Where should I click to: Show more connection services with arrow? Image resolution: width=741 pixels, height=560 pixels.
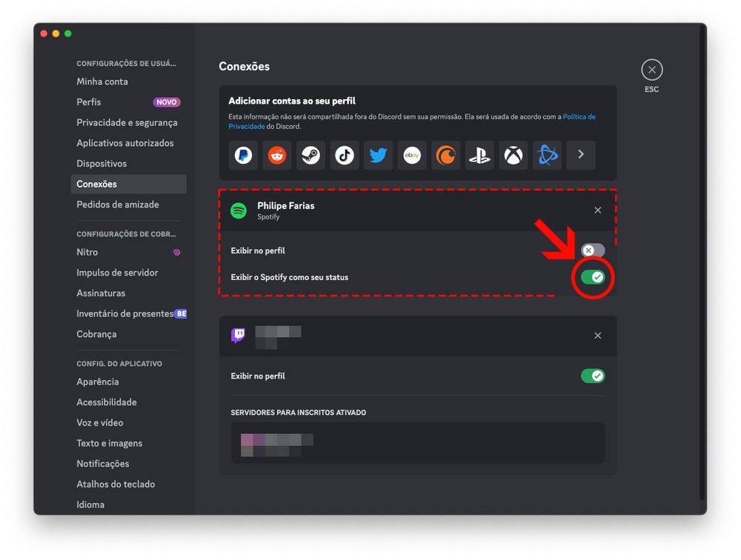[581, 155]
